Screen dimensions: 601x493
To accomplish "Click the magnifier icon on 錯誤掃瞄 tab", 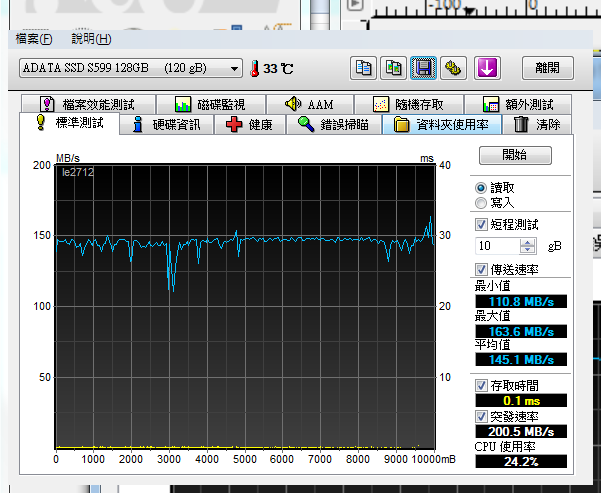I will point(306,124).
